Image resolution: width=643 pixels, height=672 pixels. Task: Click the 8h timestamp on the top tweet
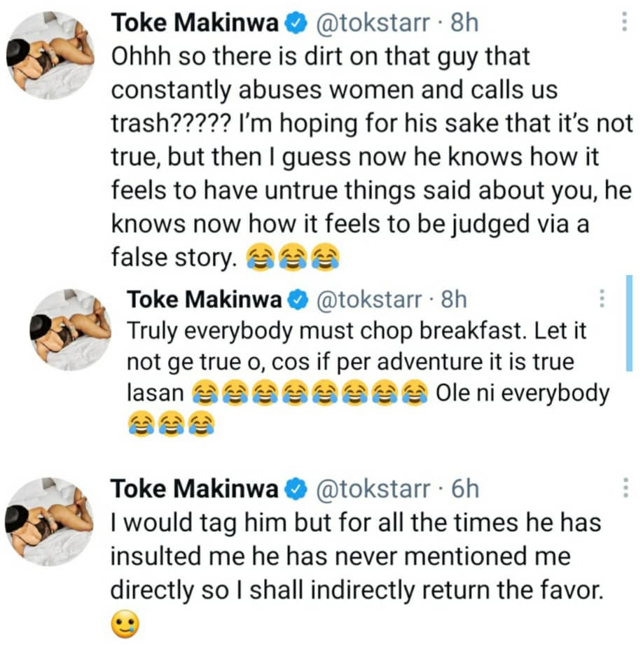coord(464,24)
